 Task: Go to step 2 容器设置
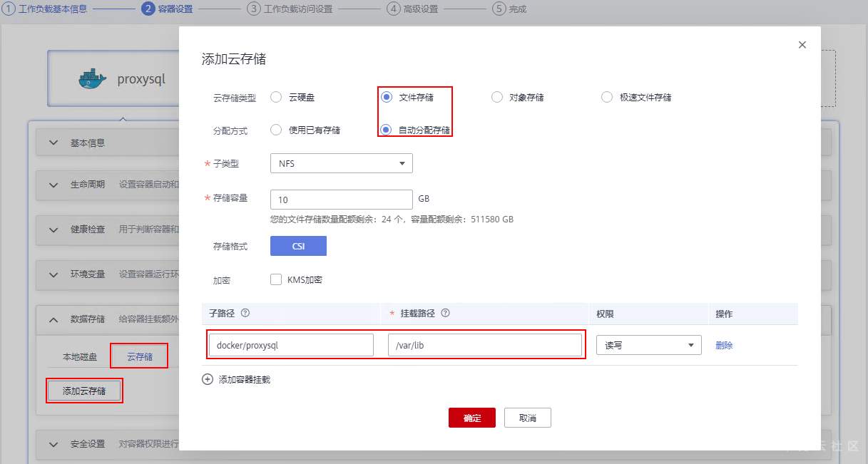[168, 9]
